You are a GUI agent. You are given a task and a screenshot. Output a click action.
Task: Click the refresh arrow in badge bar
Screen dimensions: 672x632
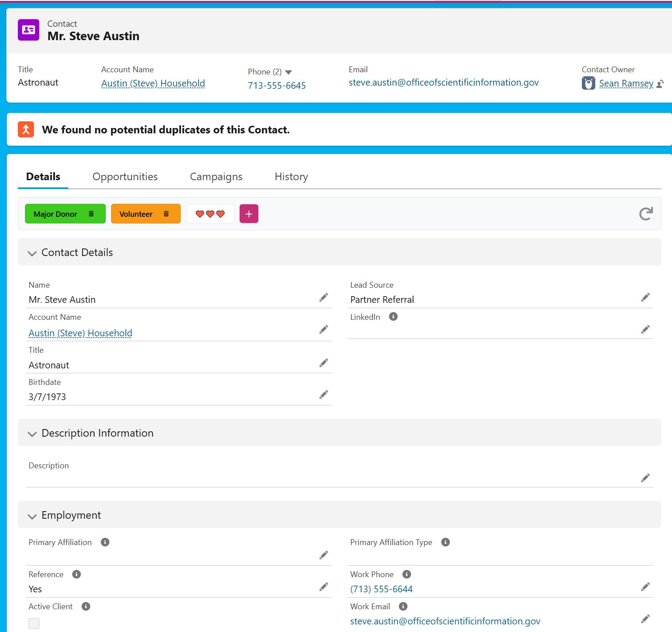click(x=646, y=214)
